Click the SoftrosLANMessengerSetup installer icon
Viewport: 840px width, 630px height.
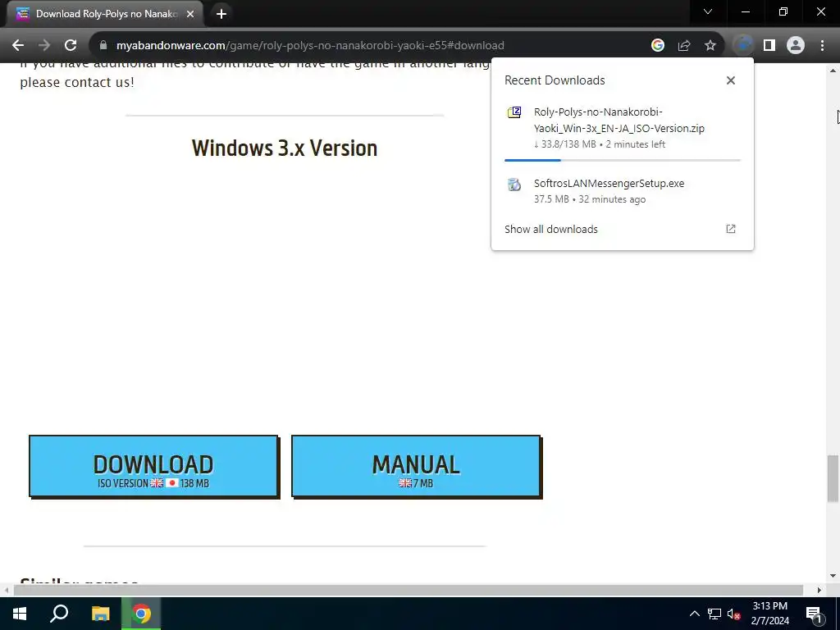pyautogui.click(x=514, y=185)
